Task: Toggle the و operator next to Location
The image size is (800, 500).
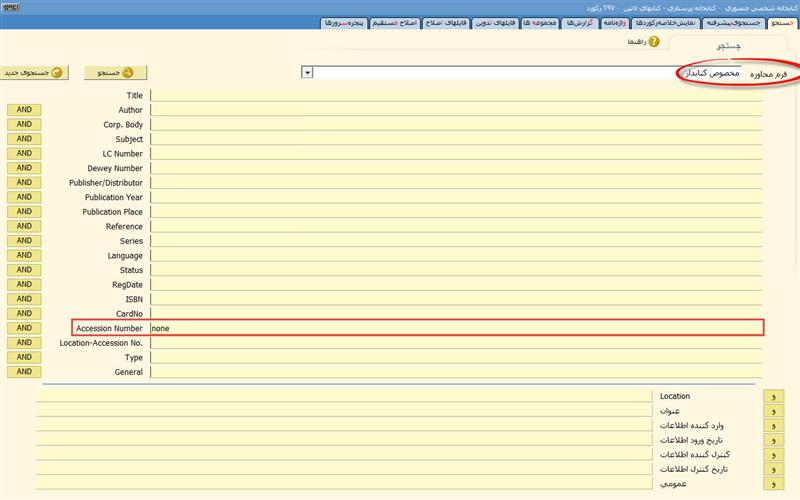Action: (773, 397)
